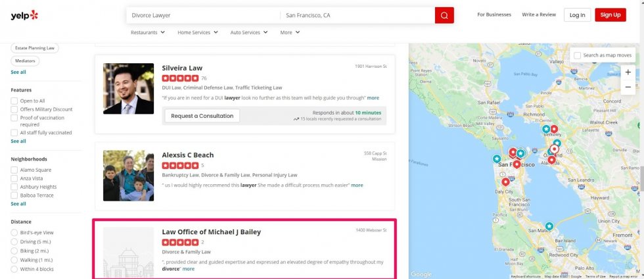This screenshot has width=644, height=279.
Task: Click the page vertical scrollbar
Action: coord(641,178)
